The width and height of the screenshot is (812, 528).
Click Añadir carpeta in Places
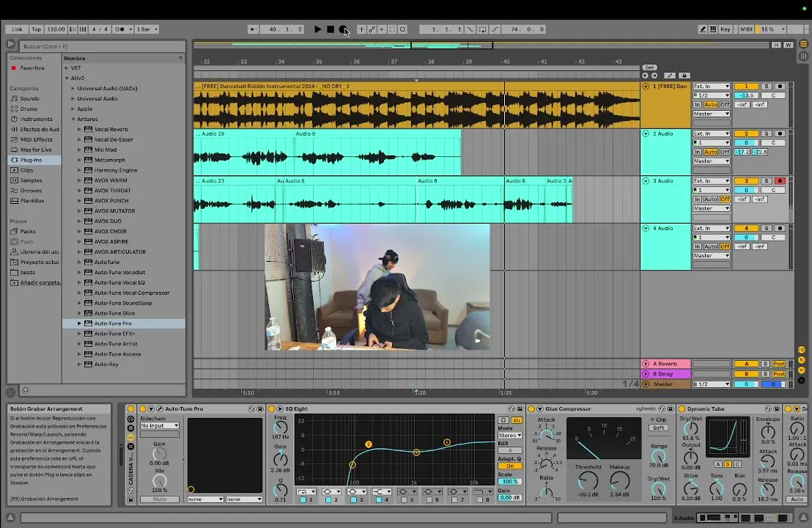pyautogui.click(x=40, y=282)
